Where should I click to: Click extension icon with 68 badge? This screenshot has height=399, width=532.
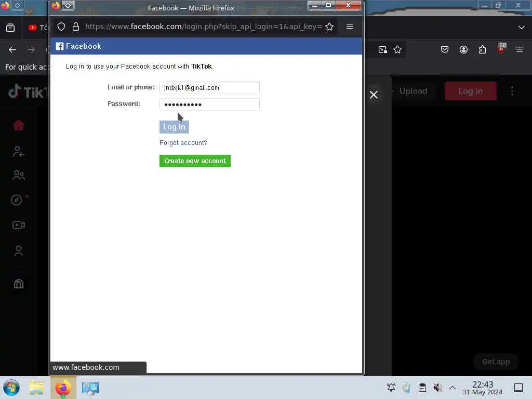501,48
